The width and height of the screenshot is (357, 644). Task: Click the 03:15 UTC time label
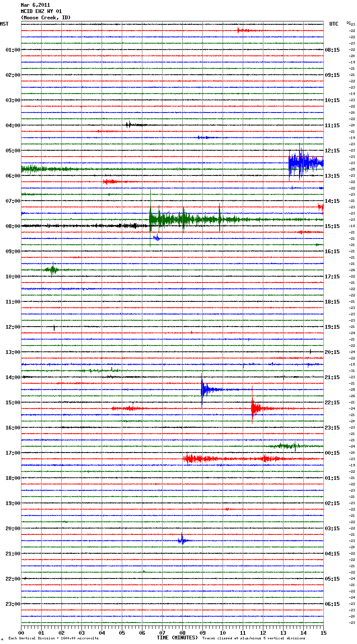pyautogui.click(x=332, y=529)
